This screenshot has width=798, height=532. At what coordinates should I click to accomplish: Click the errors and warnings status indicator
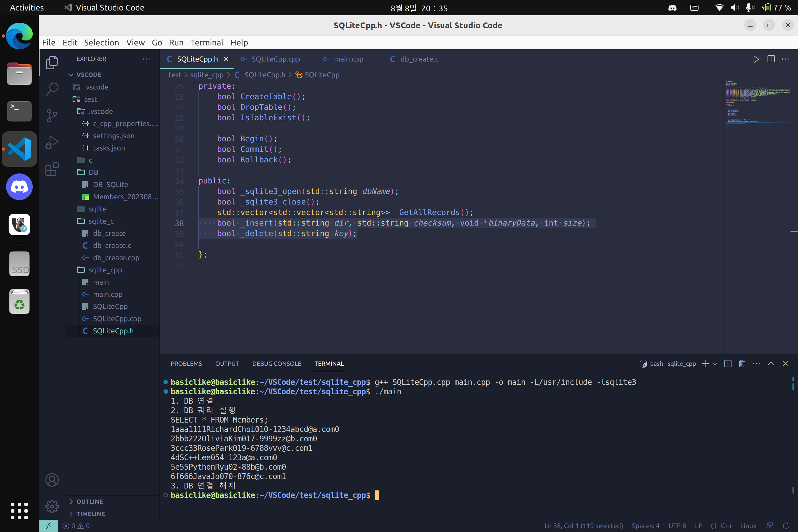point(76,526)
